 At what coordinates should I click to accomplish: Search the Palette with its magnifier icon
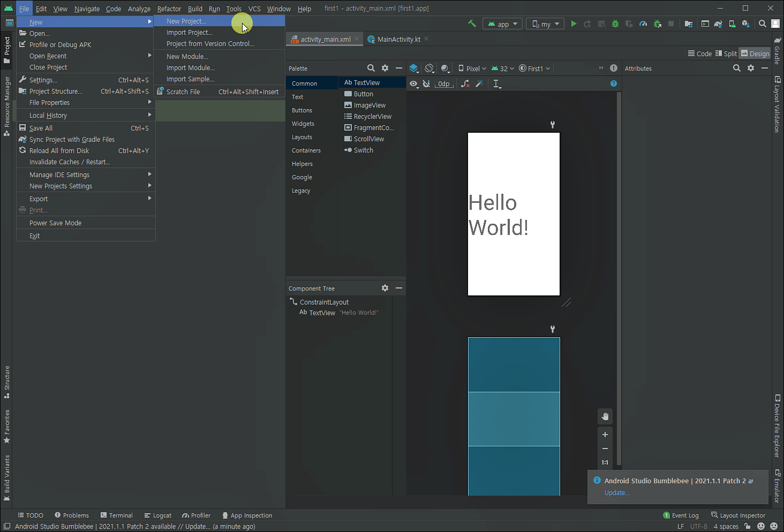[x=371, y=68]
